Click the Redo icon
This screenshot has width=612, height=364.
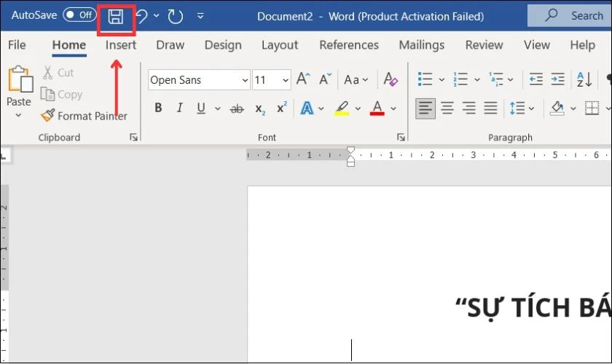tap(176, 17)
